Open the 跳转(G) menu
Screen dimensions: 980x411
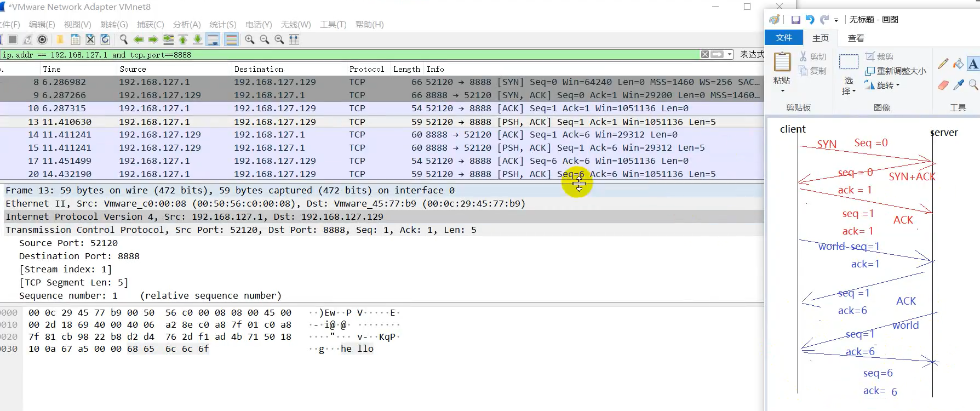[x=114, y=25]
